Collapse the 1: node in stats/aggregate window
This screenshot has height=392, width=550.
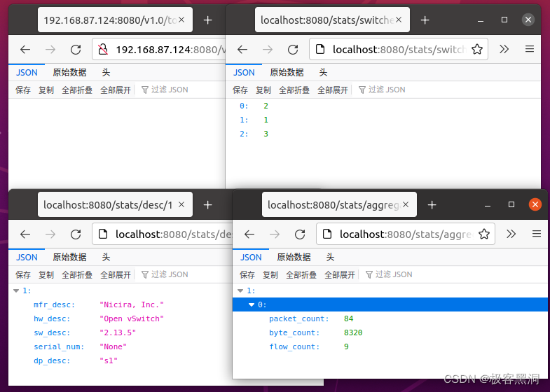coord(240,290)
